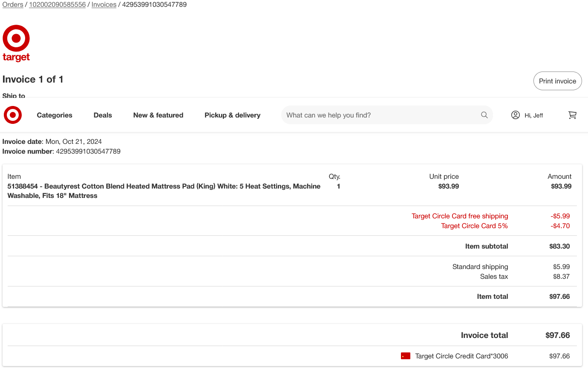Go to Orders breadcrumb link
Screen dimensions: 588x372
(x=13, y=4)
